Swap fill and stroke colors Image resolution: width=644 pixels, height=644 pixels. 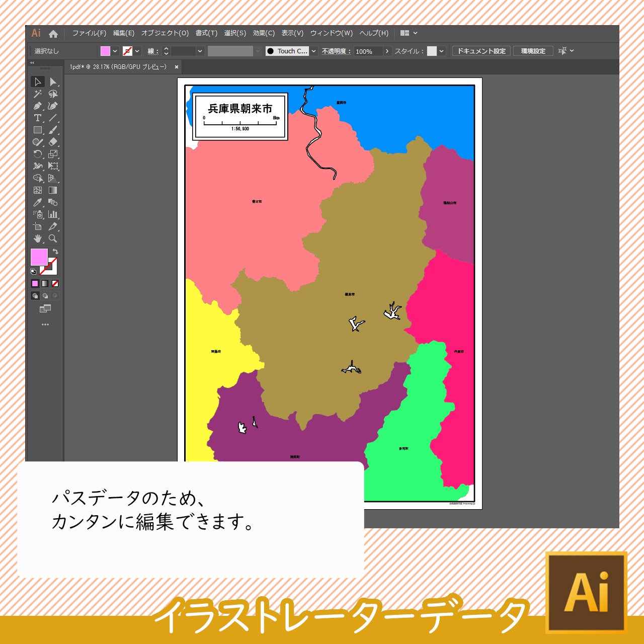pyautogui.click(x=55, y=252)
